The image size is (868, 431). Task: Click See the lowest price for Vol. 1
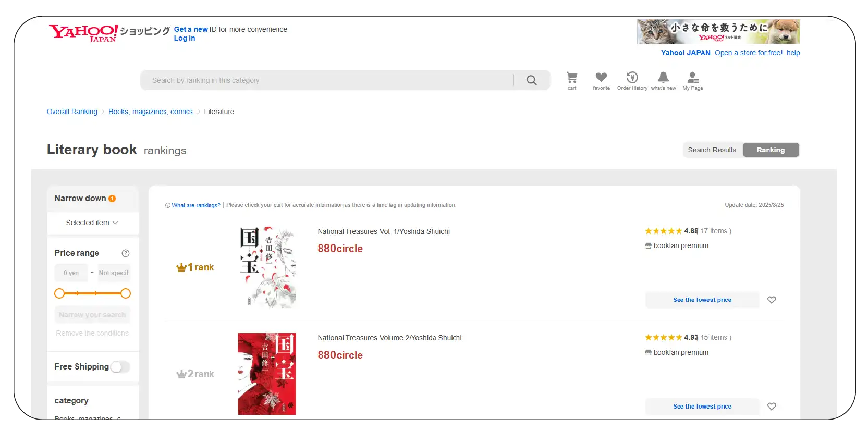pos(702,300)
